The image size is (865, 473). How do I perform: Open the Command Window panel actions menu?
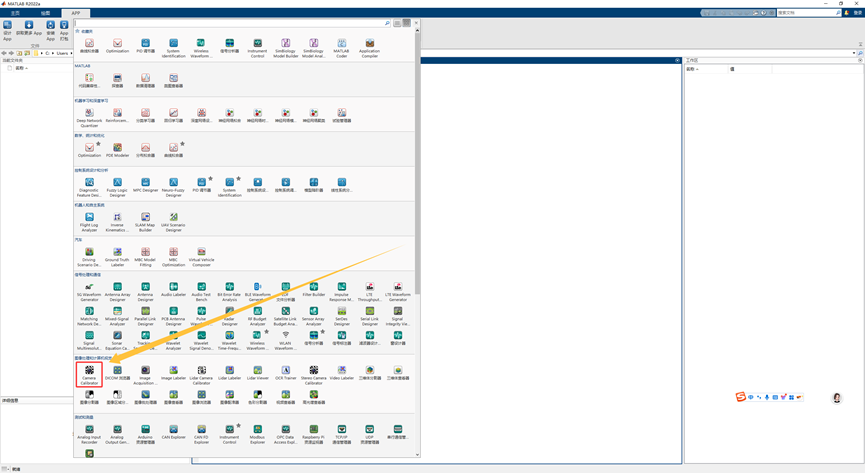tap(677, 60)
